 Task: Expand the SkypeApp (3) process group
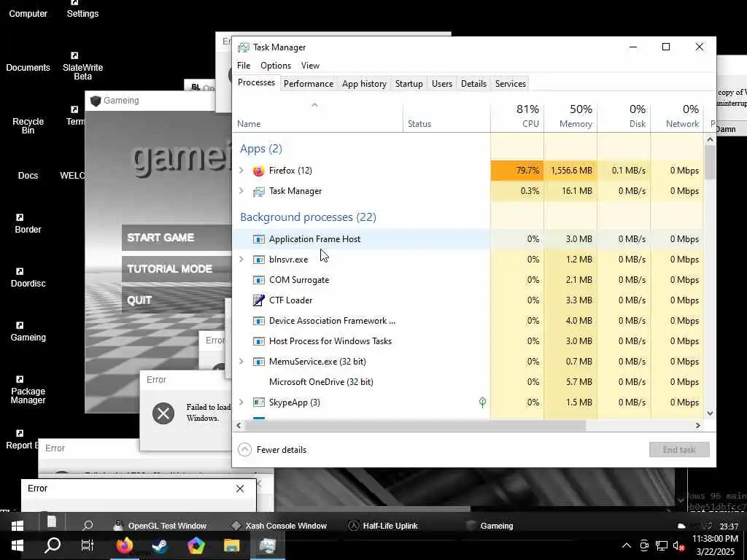pos(241,402)
